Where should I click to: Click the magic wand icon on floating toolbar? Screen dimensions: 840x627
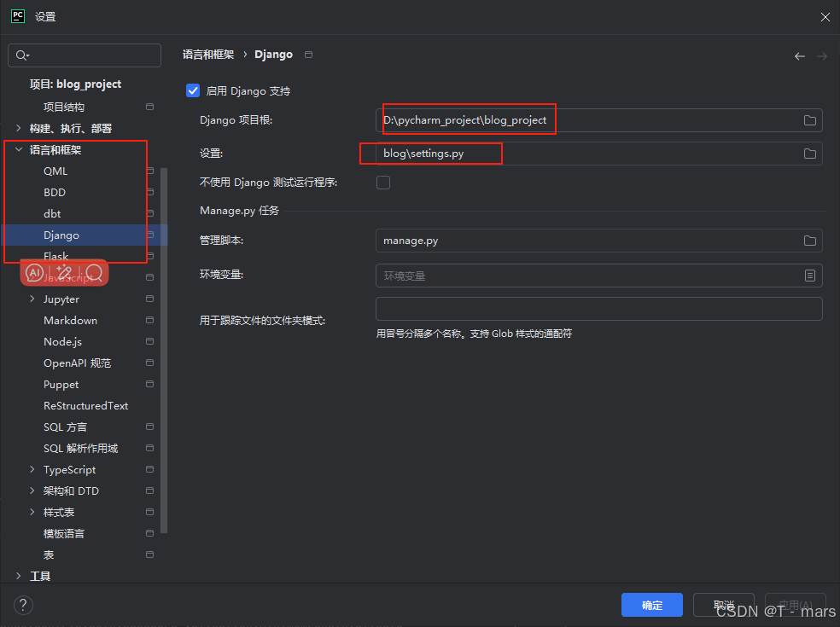(64, 273)
